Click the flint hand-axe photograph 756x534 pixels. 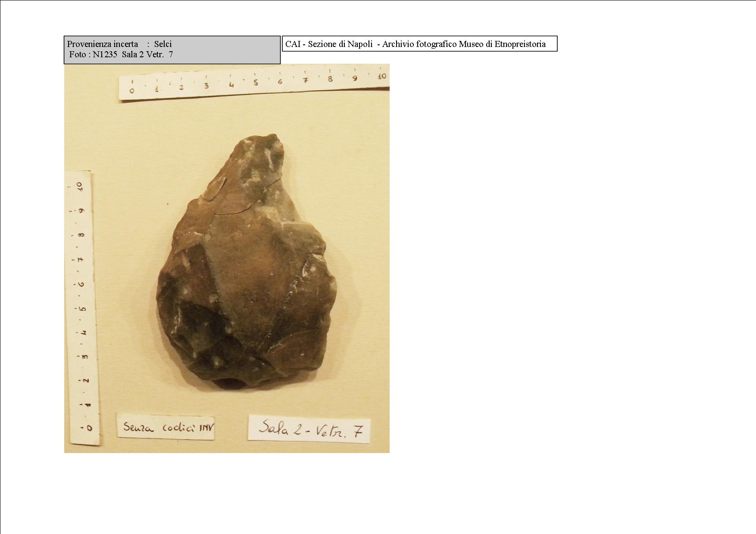point(227,258)
